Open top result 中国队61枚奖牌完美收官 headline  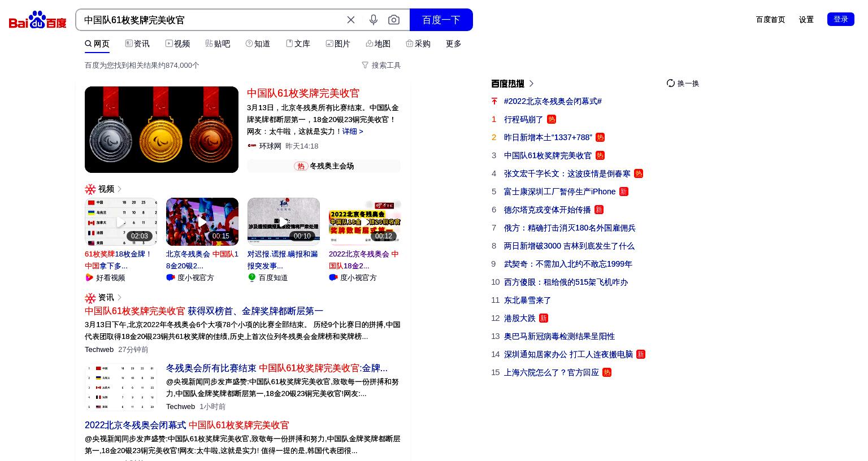pyautogui.click(x=303, y=93)
